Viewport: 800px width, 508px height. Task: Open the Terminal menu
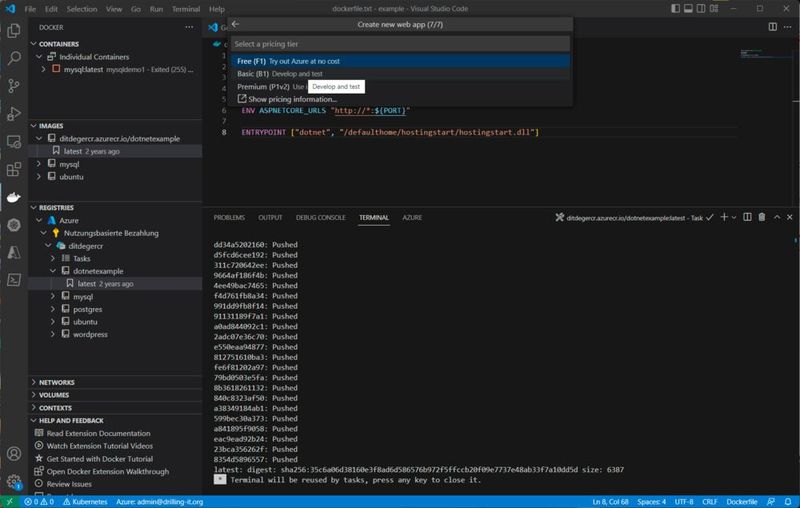coord(186,8)
